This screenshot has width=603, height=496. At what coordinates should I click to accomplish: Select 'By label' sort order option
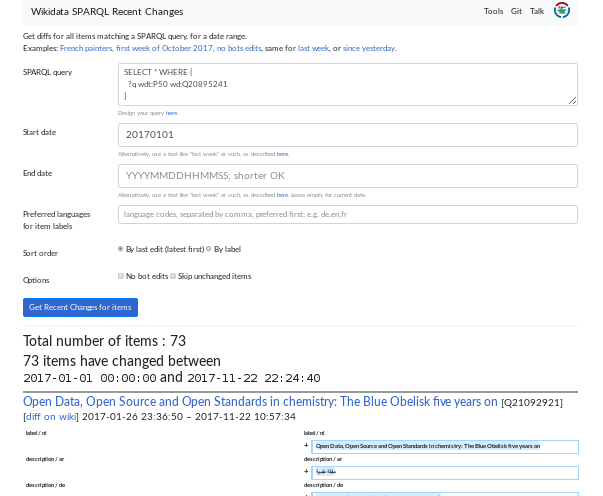pos(208,249)
